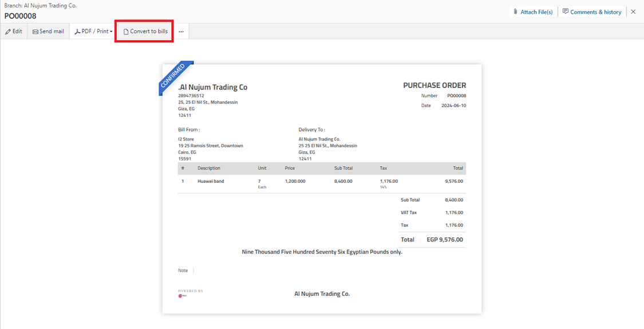This screenshot has height=329, width=644.
Task: Click the Delivery To section heading
Action: (311, 130)
